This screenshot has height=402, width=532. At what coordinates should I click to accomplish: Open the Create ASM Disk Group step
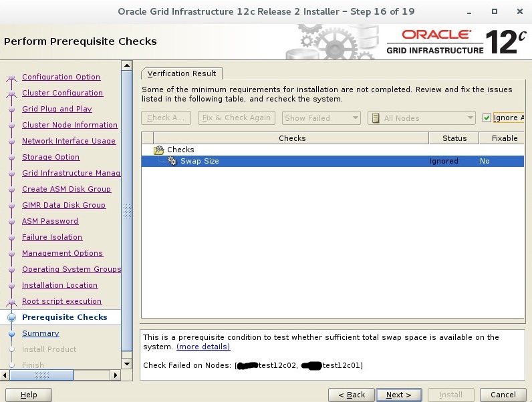[67, 189]
